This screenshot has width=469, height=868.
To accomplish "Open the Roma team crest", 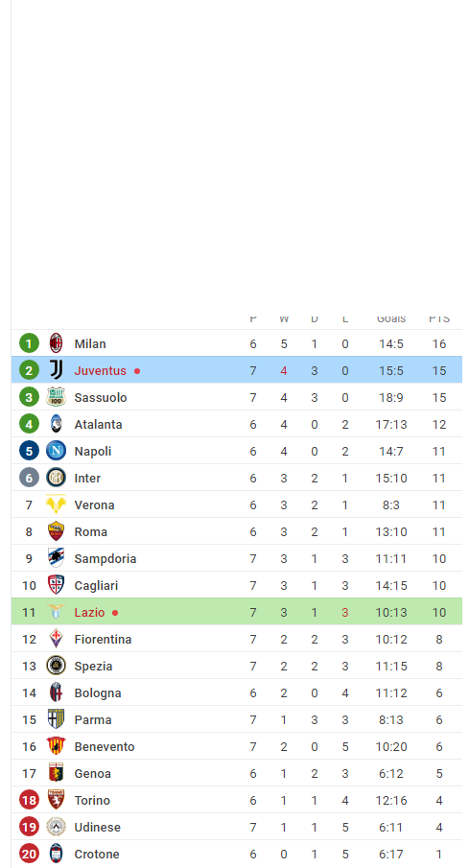I will [x=56, y=531].
